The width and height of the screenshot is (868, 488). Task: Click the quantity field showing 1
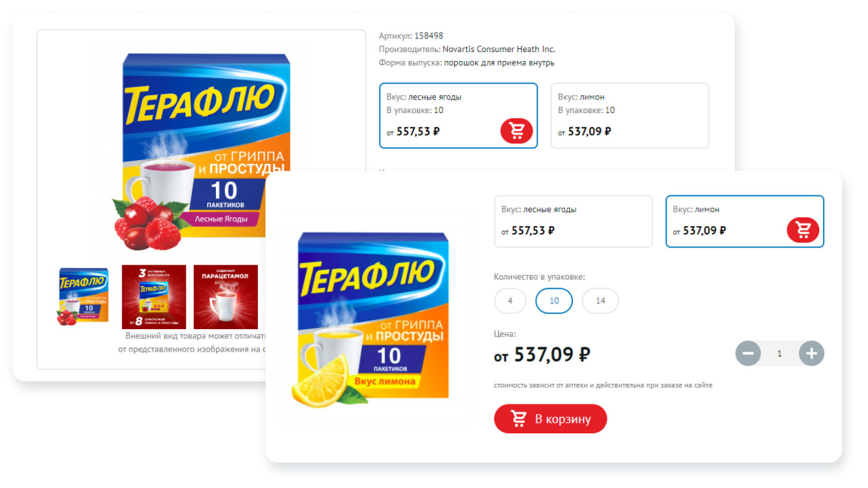[780, 353]
